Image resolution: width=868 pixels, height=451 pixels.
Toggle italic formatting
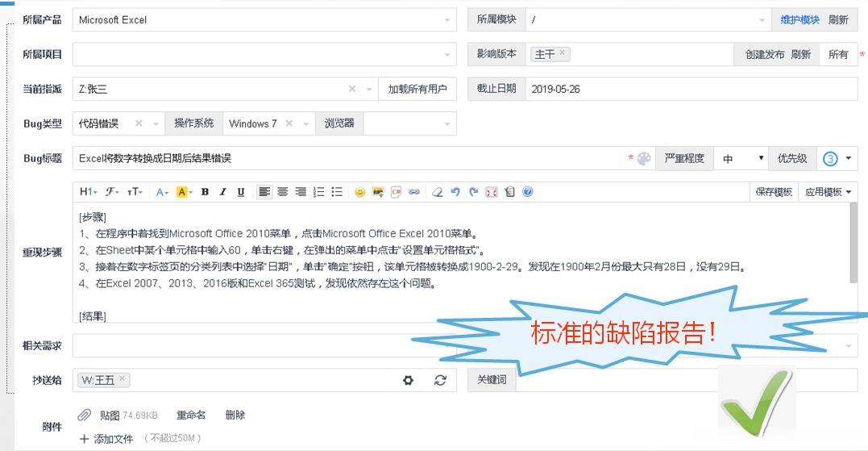click(x=222, y=192)
